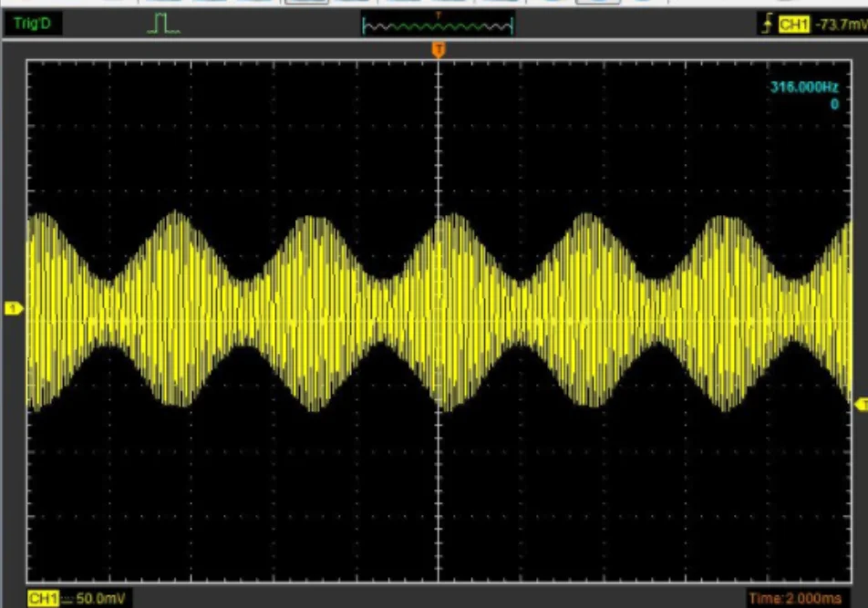Click the rising edge trigger slope icon
The height and width of the screenshot is (608, 868).
click(x=768, y=25)
